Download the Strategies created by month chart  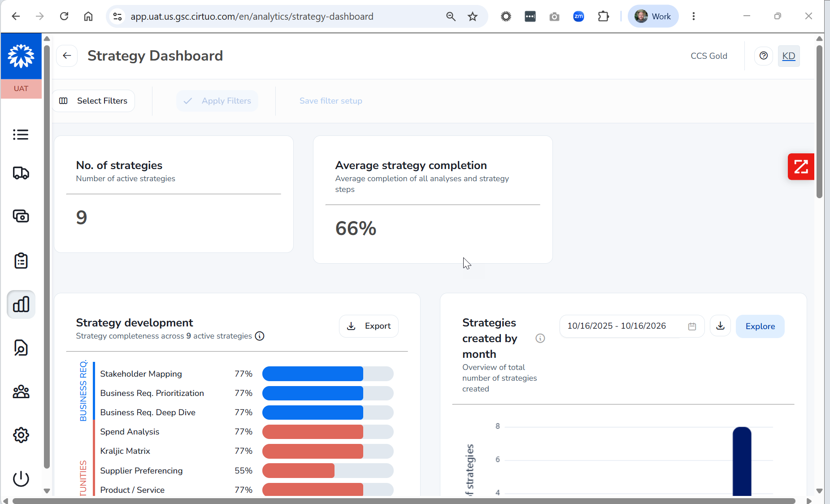pyautogui.click(x=721, y=326)
